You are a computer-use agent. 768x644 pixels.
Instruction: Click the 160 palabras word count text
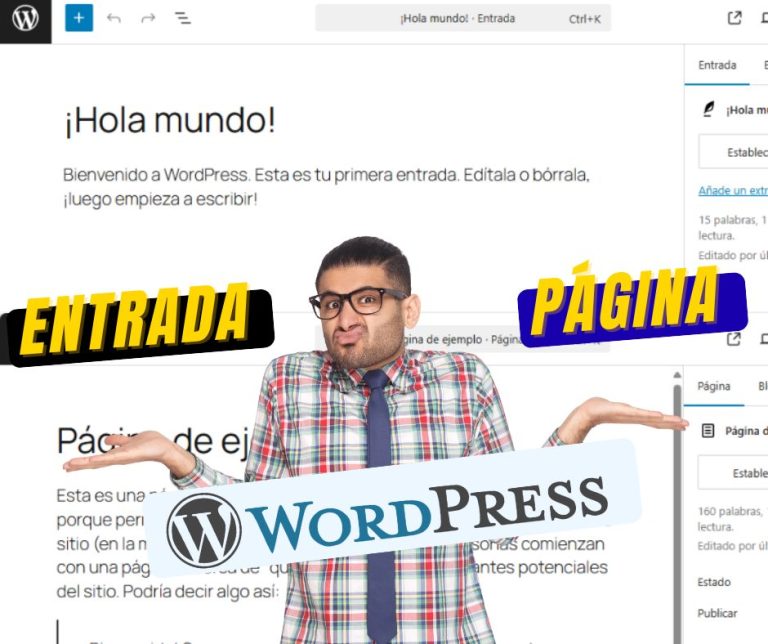pyautogui.click(x=733, y=519)
